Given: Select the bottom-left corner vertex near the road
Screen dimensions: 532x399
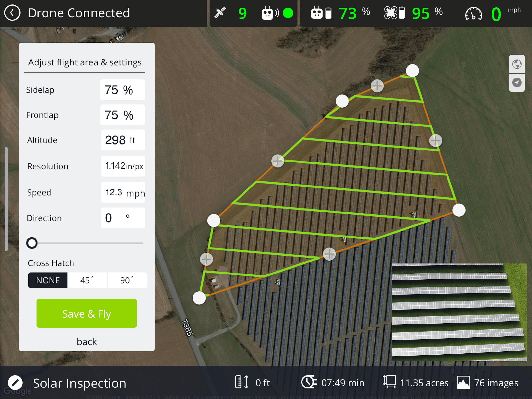Looking at the screenshot, I should 199,298.
